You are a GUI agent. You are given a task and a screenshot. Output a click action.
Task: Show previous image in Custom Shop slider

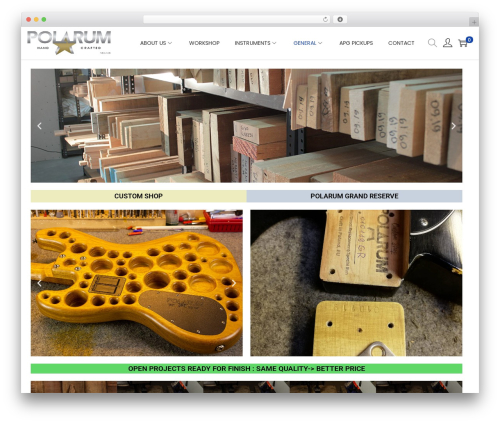point(39,283)
